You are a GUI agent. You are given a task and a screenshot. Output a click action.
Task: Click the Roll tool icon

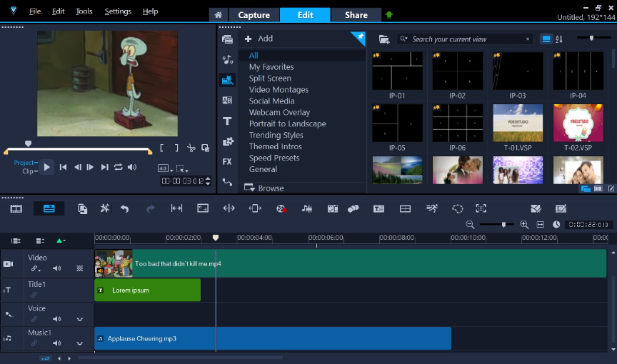click(x=229, y=208)
